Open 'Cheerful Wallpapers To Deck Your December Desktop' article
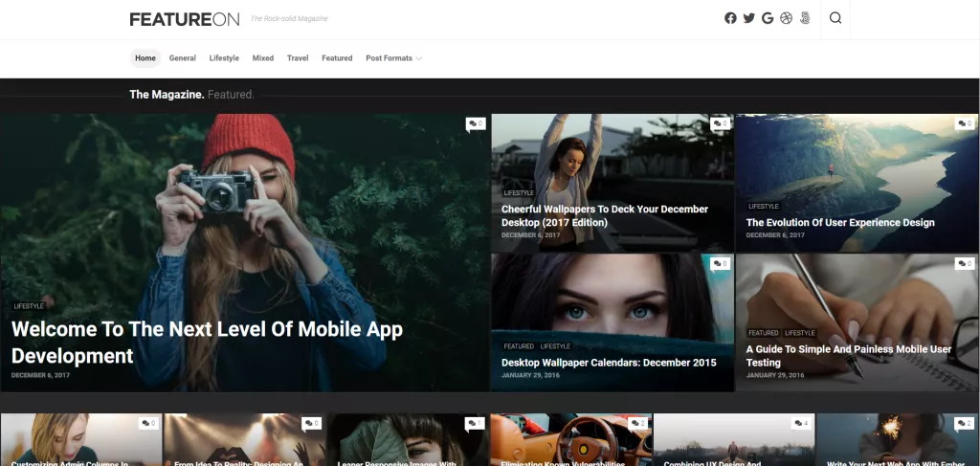Screen dimensions: 980x466 pyautogui.click(x=605, y=215)
